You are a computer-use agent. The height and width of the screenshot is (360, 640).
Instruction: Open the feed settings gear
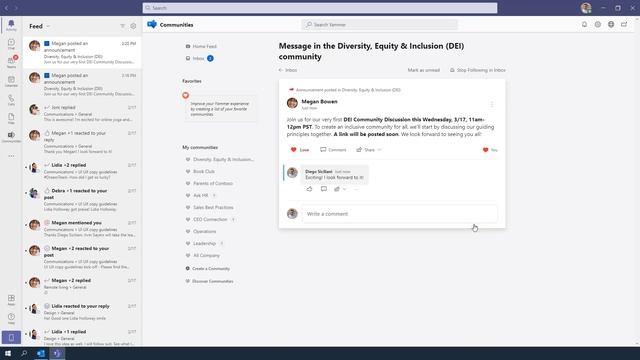pos(133,26)
